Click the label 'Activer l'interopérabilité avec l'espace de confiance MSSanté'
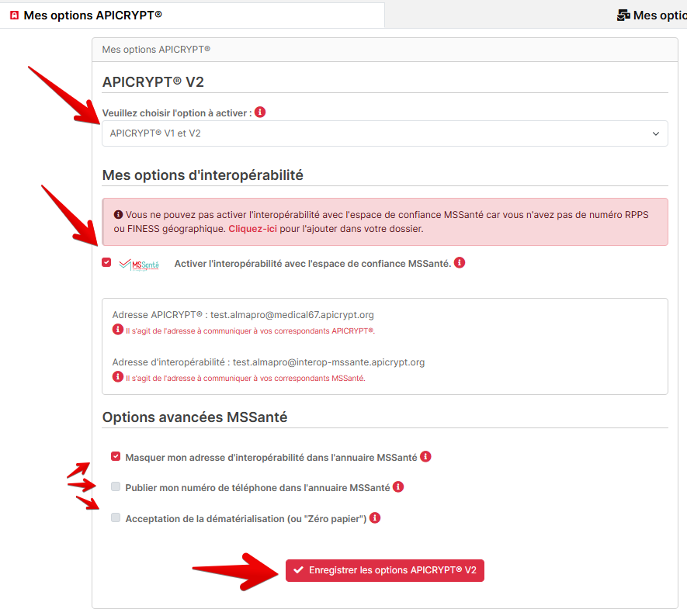Image resolution: width=687 pixels, height=616 pixels. click(x=312, y=264)
